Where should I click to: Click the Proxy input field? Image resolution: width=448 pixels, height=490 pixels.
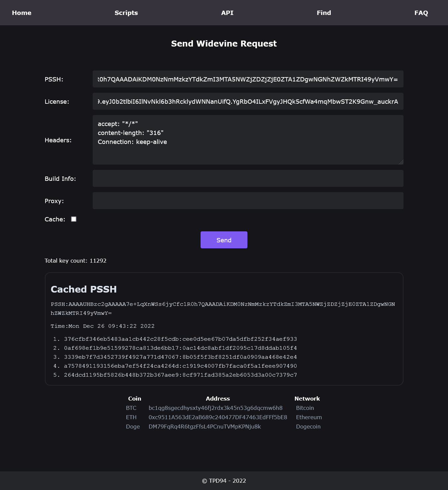coord(248,201)
